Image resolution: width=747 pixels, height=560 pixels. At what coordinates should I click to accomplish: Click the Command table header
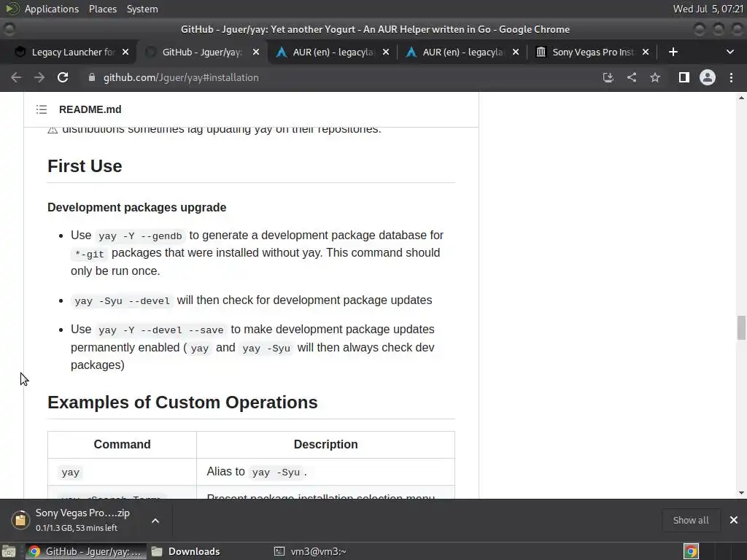(122, 444)
